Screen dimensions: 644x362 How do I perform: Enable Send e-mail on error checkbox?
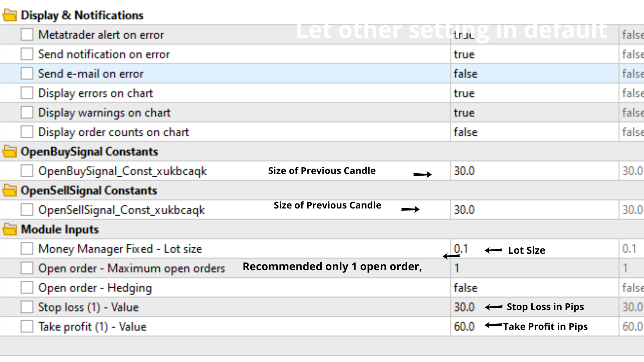(x=27, y=73)
